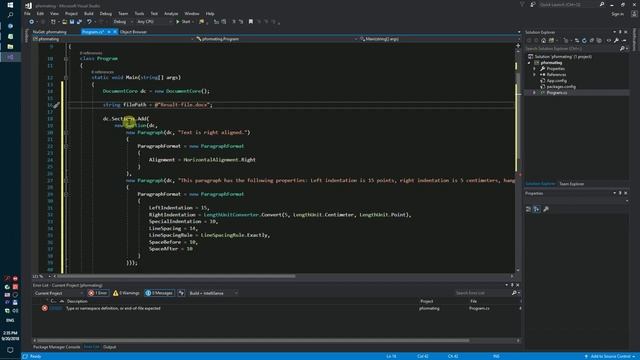Expand the References node in Solution Explorer

click(534, 75)
